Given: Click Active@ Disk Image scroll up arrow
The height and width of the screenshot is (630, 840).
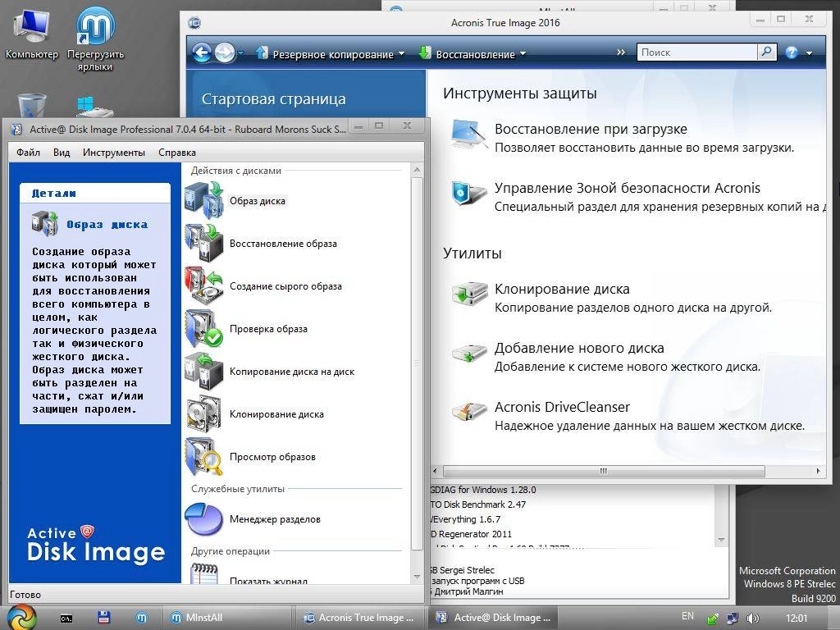Looking at the screenshot, I should (x=417, y=170).
